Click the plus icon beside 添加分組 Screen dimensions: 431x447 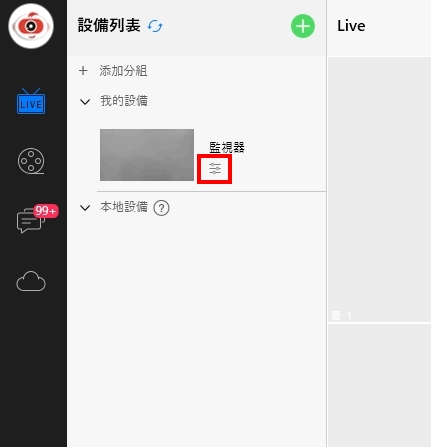[x=83, y=71]
